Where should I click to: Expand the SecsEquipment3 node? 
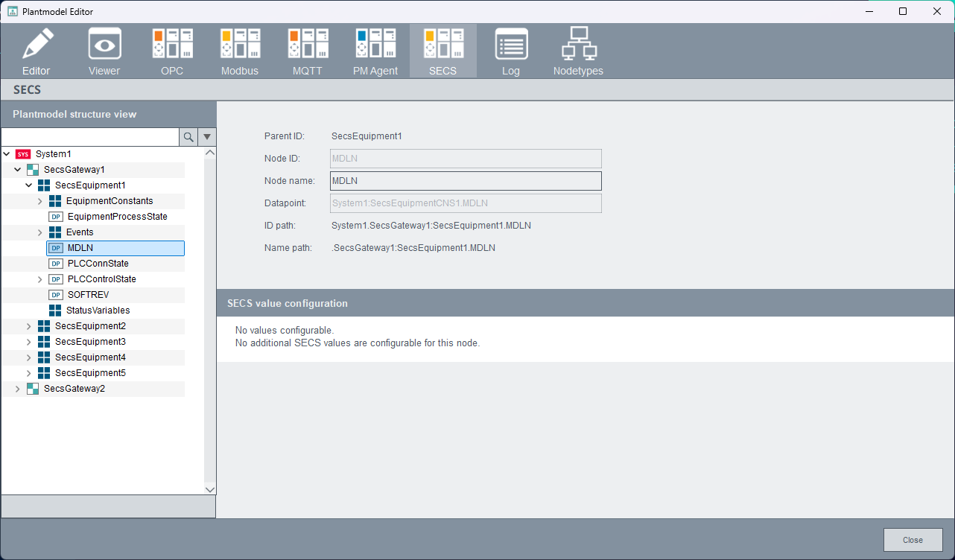click(29, 342)
